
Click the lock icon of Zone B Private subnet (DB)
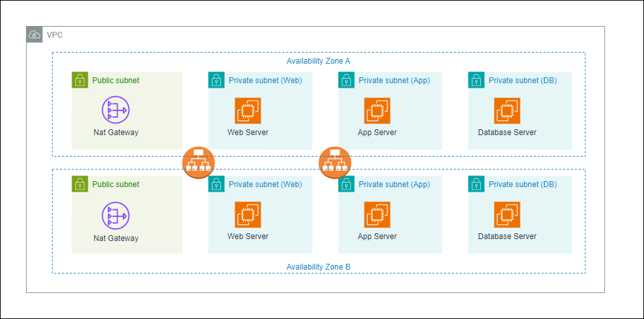pyautogui.click(x=476, y=184)
